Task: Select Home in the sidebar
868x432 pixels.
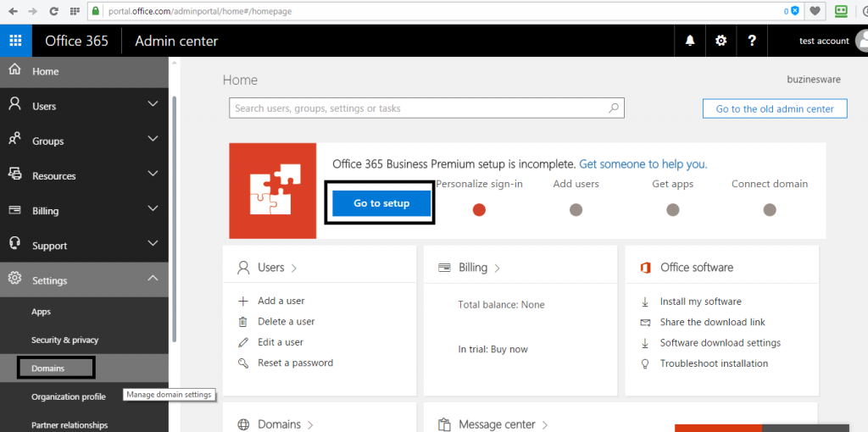Action: (x=84, y=71)
